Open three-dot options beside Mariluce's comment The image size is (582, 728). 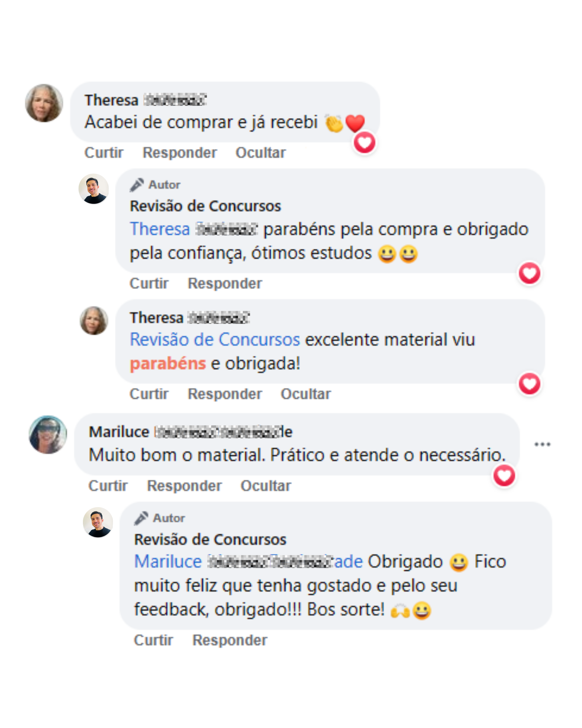click(x=542, y=444)
